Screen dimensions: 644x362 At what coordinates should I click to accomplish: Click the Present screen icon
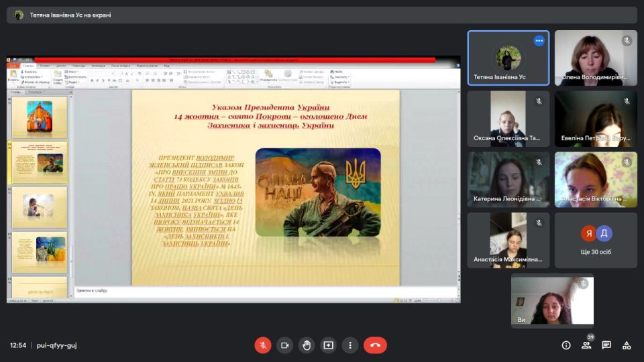coord(328,345)
